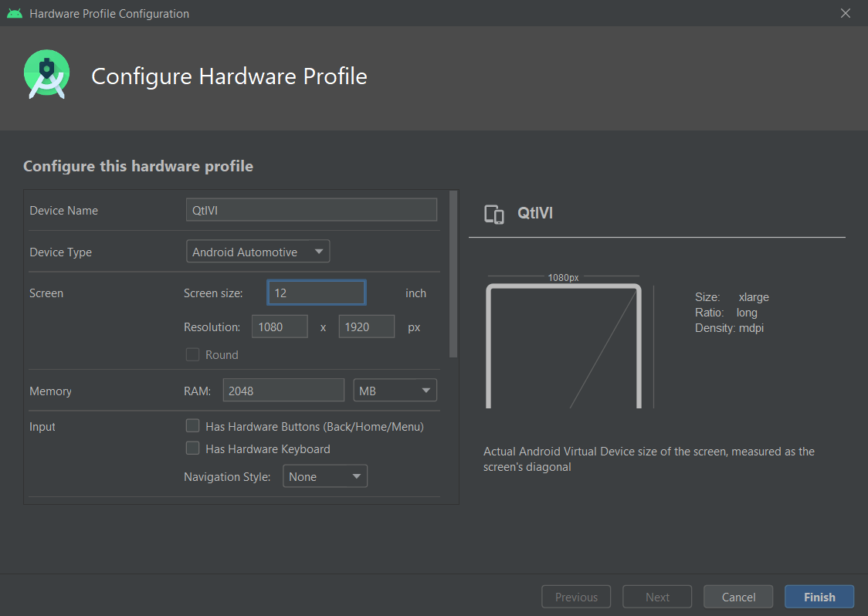Click the resolution height field 1920
868x616 pixels.
367,327
